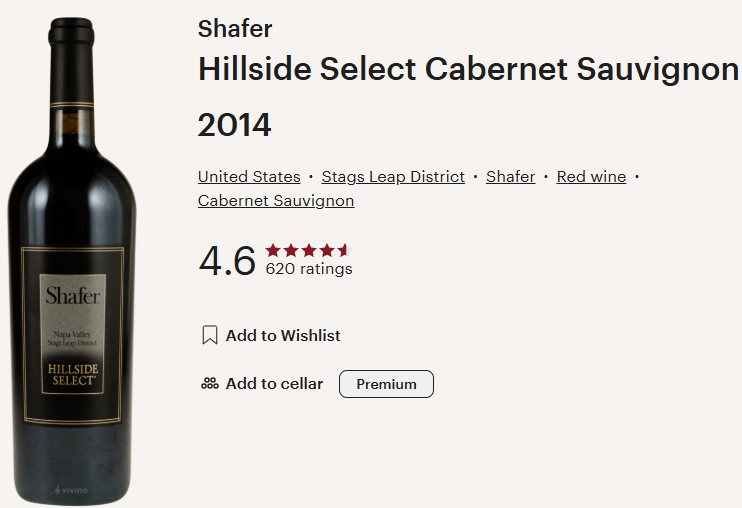Click the fifth half-filled rating star
Viewport: 742px width, 508px height.
[344, 250]
